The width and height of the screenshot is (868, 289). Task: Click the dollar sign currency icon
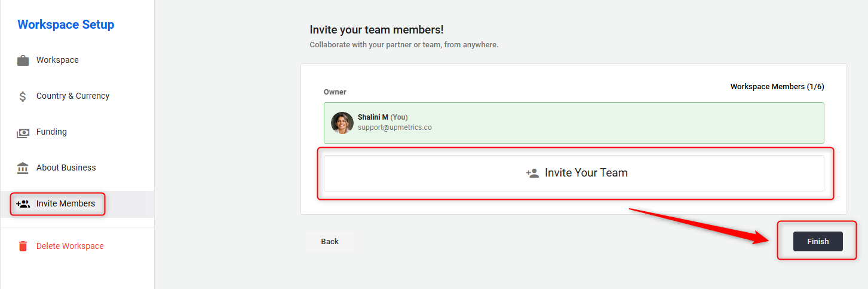pos(23,96)
